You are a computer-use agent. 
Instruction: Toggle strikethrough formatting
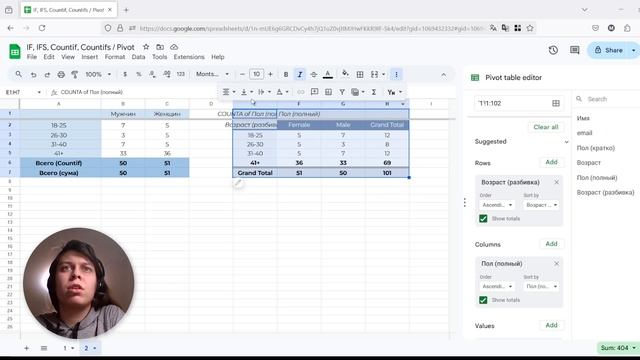point(313,75)
